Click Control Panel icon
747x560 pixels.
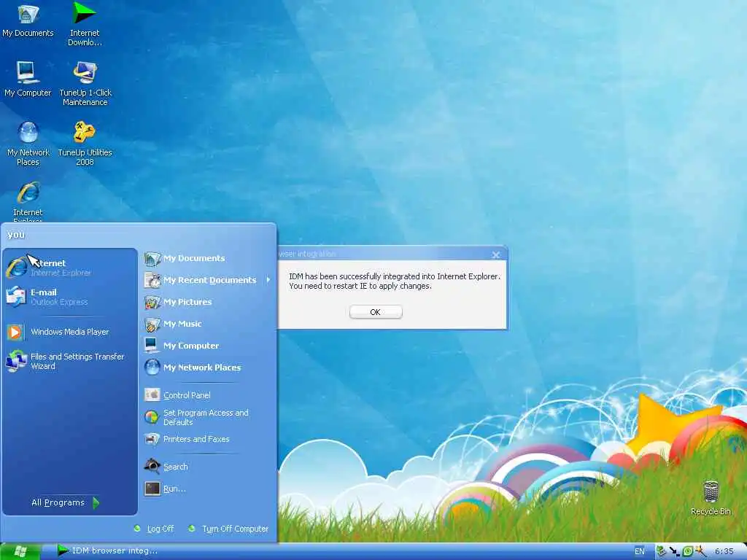click(152, 394)
